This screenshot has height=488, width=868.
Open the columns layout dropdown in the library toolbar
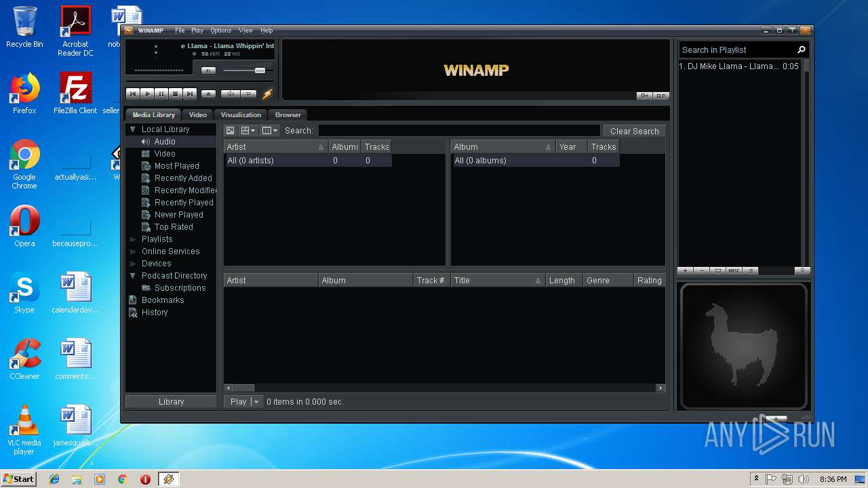pyautogui.click(x=270, y=131)
